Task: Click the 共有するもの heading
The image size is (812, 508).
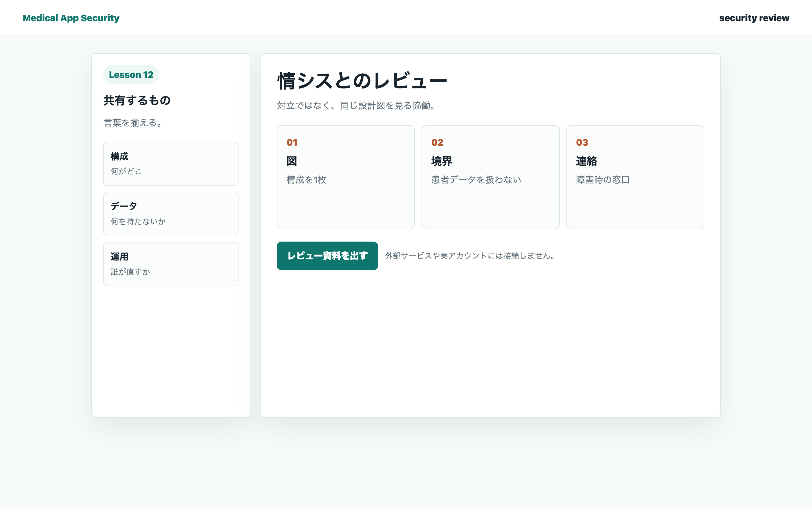Action: point(137,100)
